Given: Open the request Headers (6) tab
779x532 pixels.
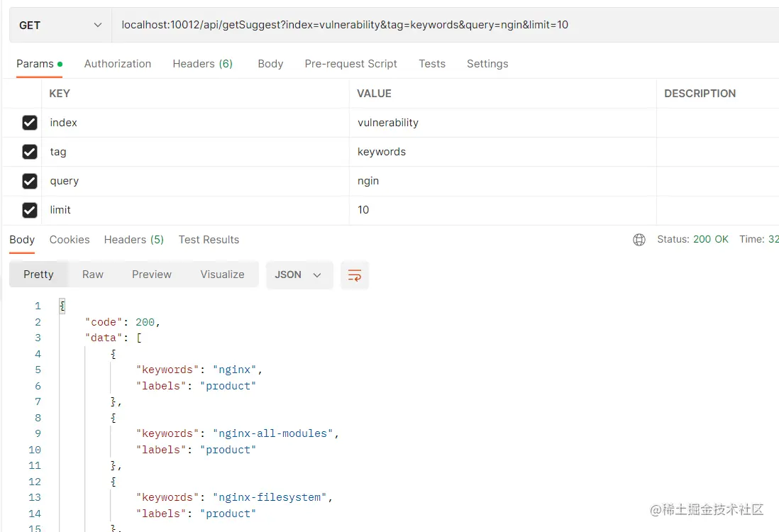Looking at the screenshot, I should coord(202,64).
